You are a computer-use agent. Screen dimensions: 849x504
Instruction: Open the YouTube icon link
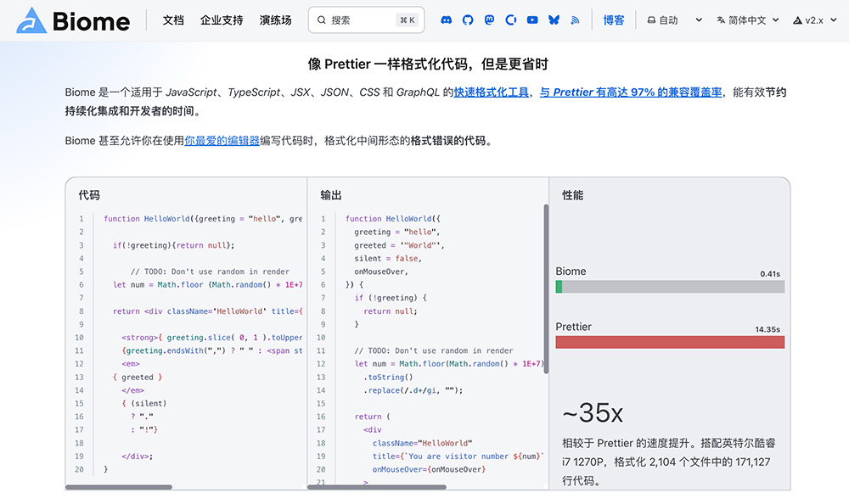pos(532,20)
